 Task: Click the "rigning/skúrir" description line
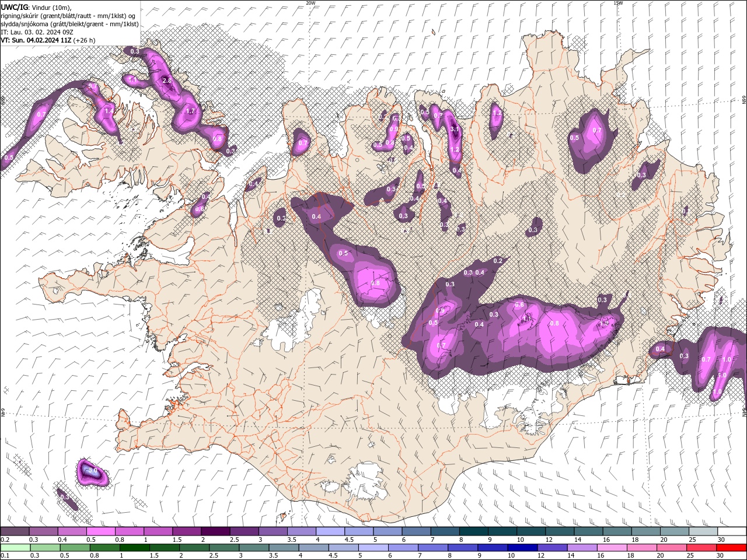pos(68,15)
